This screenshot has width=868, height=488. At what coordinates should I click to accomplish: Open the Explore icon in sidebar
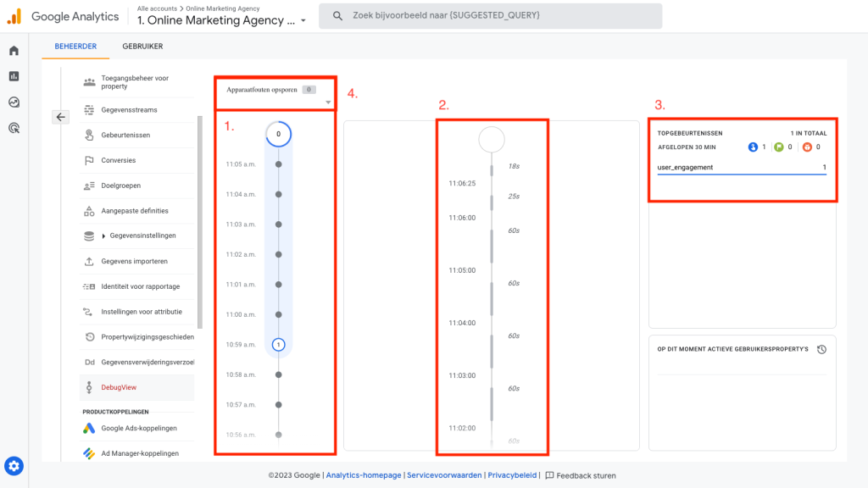pyautogui.click(x=14, y=103)
